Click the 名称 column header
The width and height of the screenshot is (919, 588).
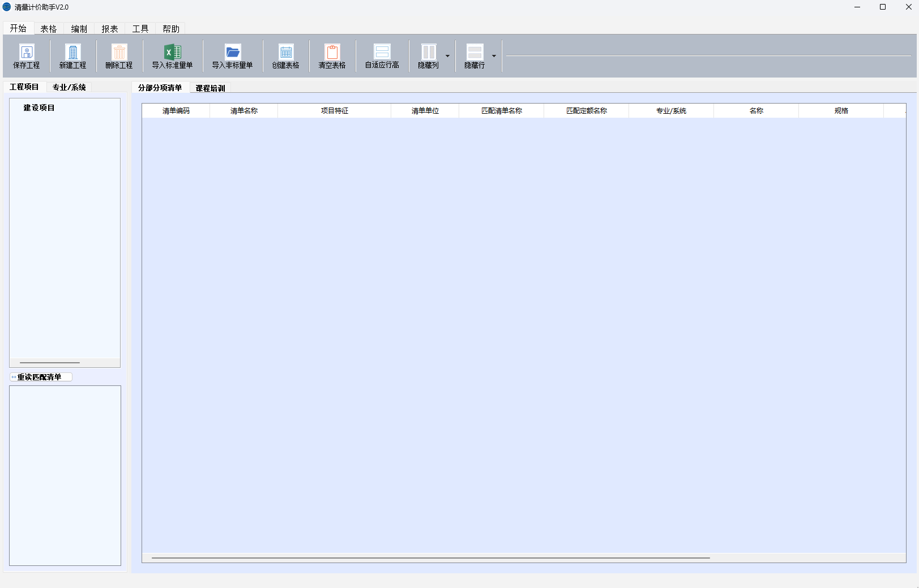(756, 111)
